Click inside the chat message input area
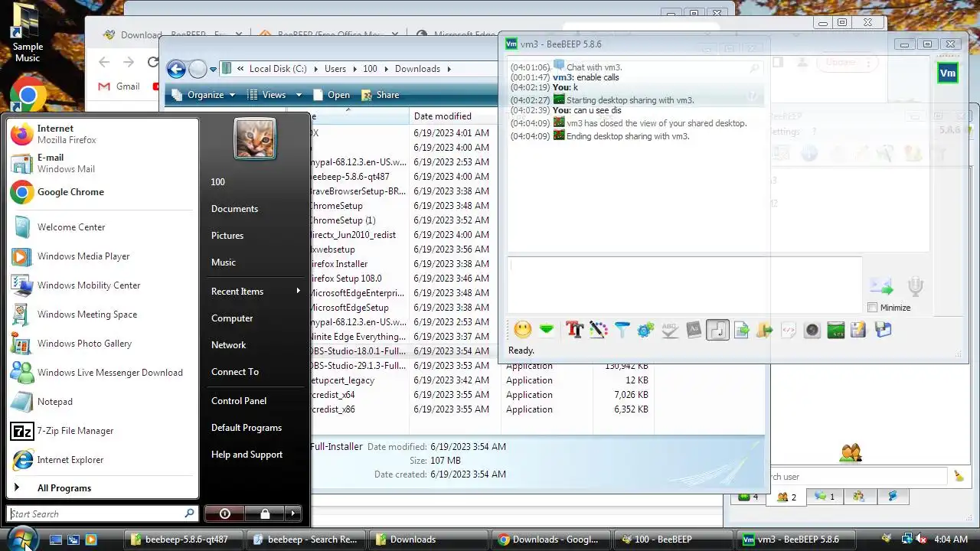Viewport: 980px width, 551px height. [x=685, y=284]
